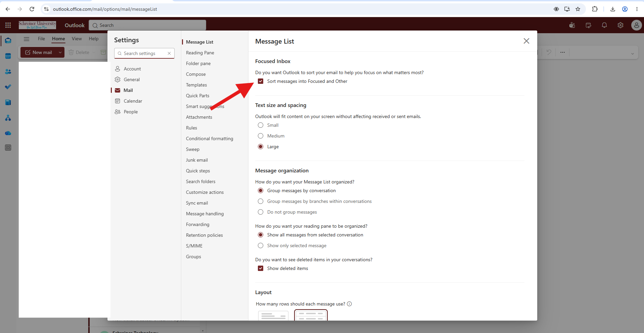Toggle the hamburger navigation pane button
644x333 pixels.
click(x=27, y=39)
